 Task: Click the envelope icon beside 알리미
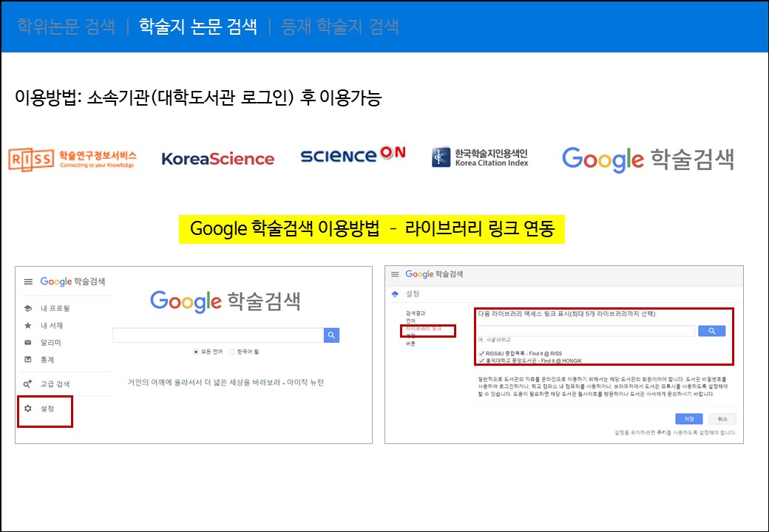point(28,342)
